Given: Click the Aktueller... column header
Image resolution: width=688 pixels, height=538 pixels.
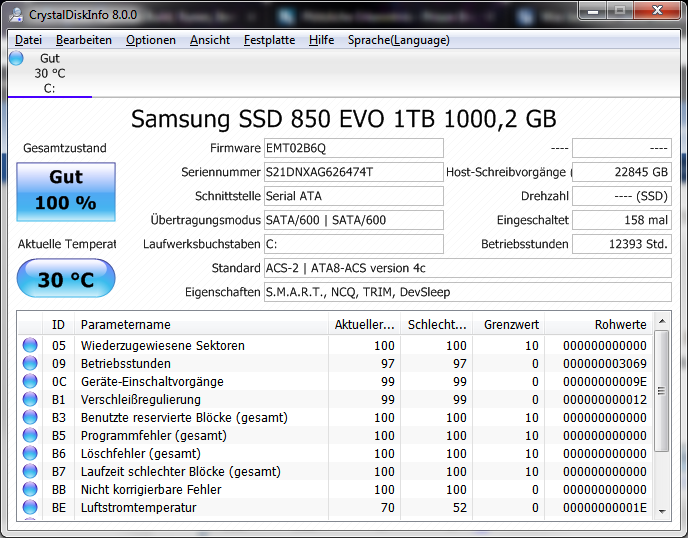Looking at the screenshot, I should (x=364, y=324).
